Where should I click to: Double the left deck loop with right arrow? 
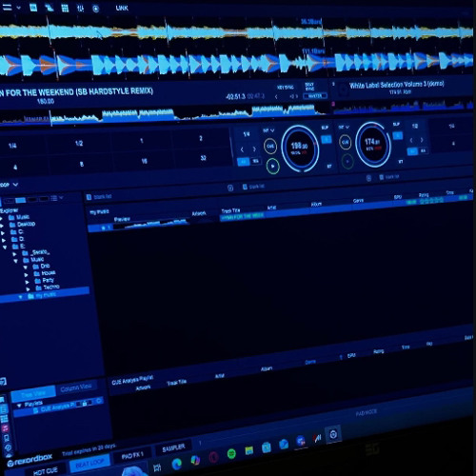tap(254, 149)
